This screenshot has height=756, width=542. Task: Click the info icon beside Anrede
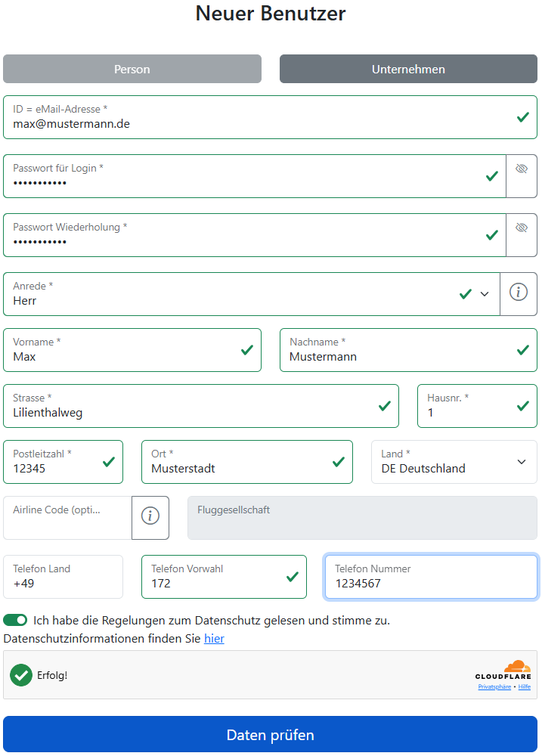coord(518,293)
